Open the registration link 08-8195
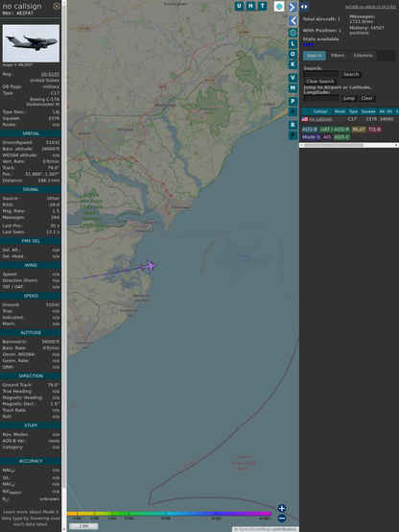 coord(50,74)
